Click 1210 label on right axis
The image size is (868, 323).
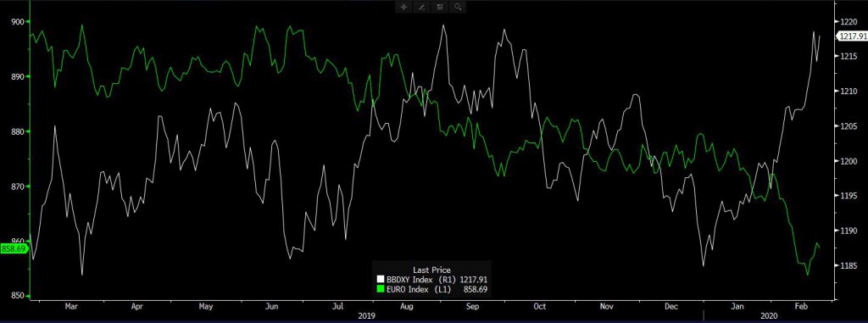[849, 92]
